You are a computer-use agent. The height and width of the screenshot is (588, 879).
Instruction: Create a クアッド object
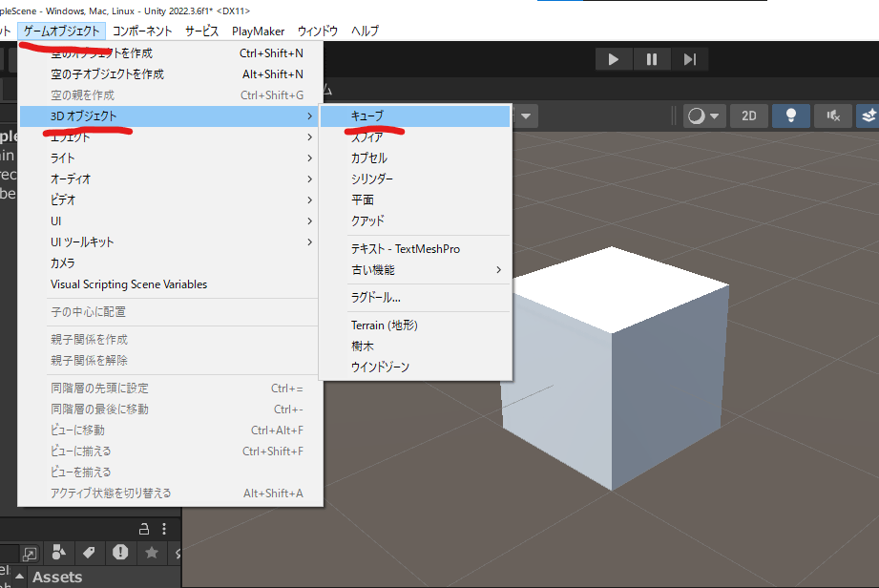(415, 220)
